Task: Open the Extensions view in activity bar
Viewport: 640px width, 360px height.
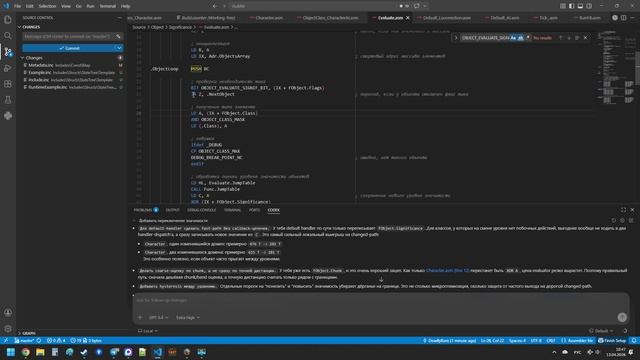Action: (x=8, y=84)
